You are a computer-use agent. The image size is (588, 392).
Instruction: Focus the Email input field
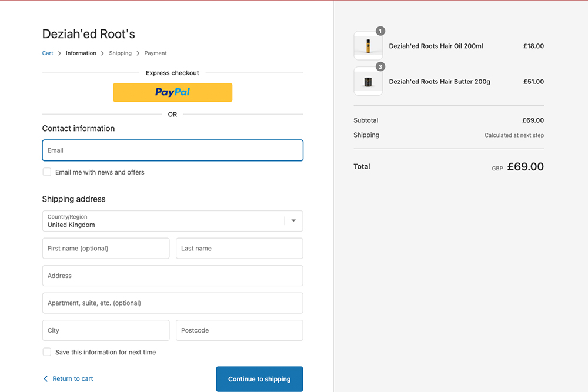(x=172, y=150)
